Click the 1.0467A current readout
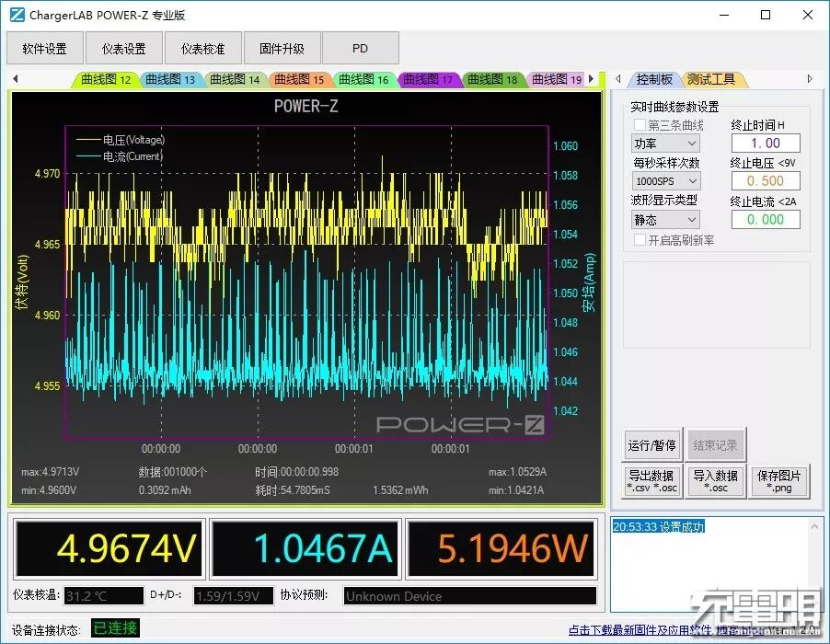The image size is (830, 644). [x=305, y=548]
